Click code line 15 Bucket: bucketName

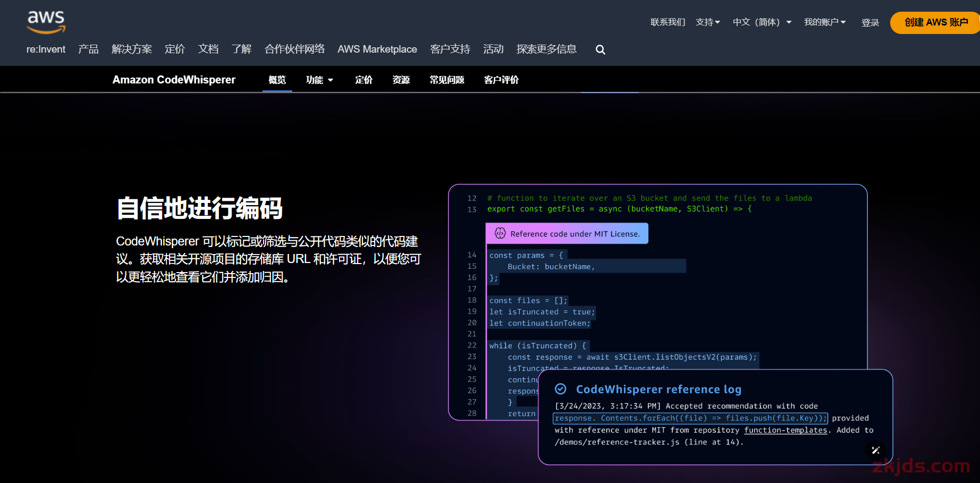point(551,267)
